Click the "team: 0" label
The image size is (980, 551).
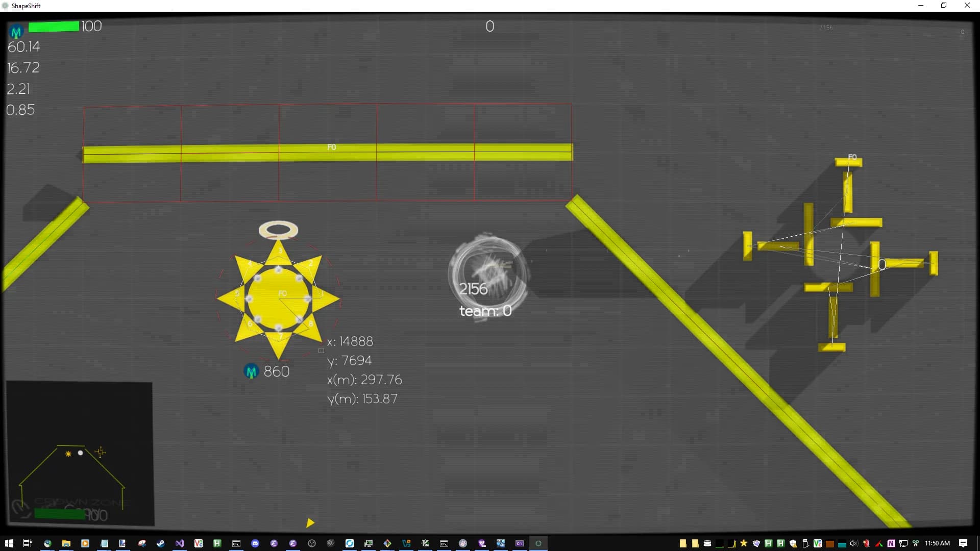coord(485,311)
